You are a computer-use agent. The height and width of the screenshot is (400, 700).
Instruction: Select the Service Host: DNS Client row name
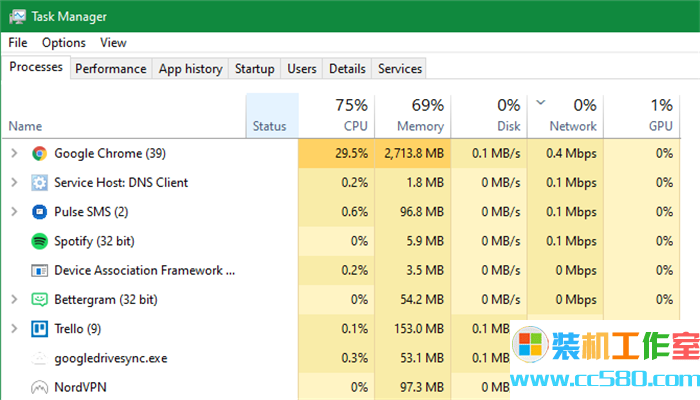(x=121, y=183)
